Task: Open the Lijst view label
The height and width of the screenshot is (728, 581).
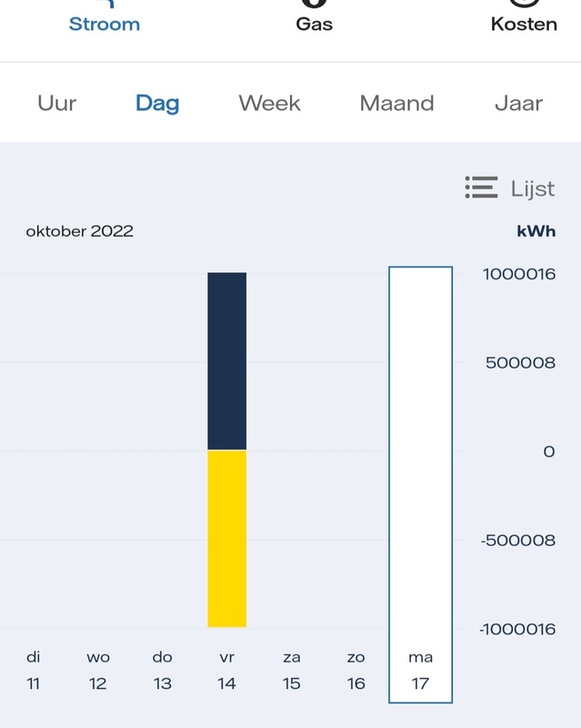Action: point(533,188)
